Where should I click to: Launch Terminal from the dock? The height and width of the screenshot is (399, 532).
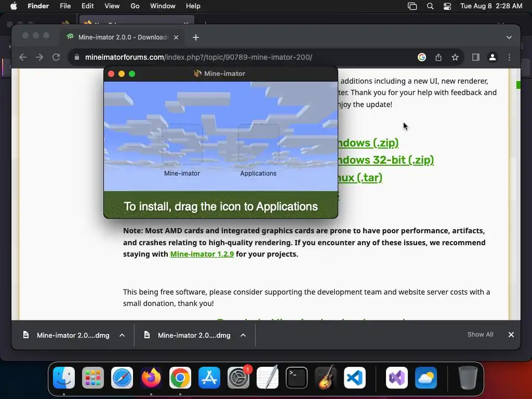pyautogui.click(x=297, y=378)
